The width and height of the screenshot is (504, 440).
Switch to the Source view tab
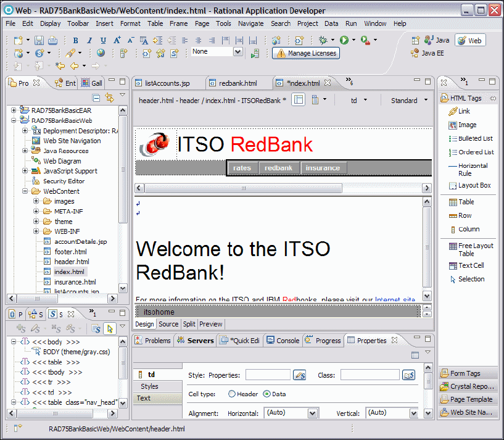tap(168, 324)
